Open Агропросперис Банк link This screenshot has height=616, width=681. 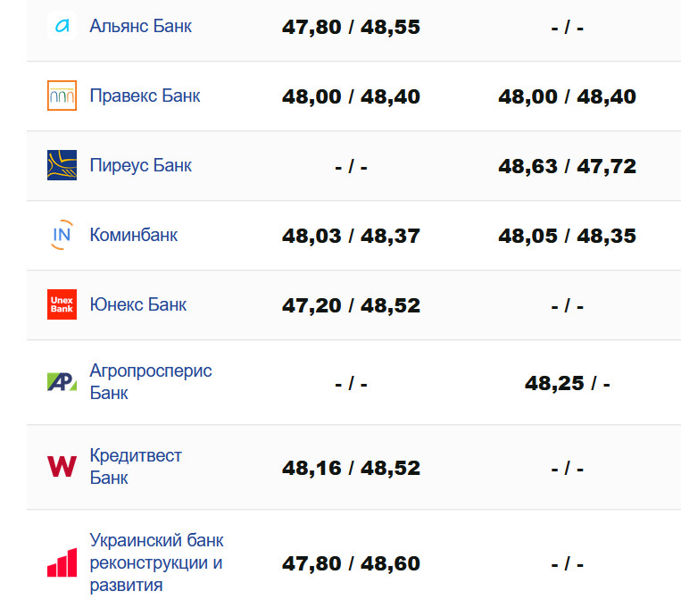150,381
